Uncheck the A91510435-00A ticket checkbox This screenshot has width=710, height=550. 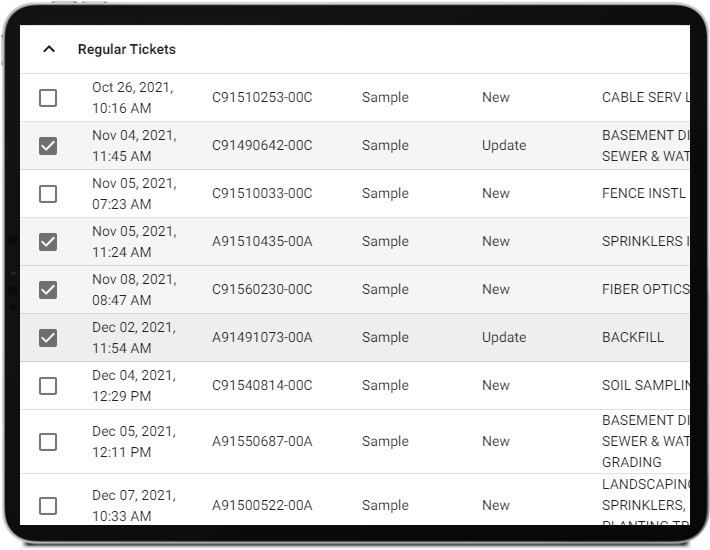(x=48, y=242)
